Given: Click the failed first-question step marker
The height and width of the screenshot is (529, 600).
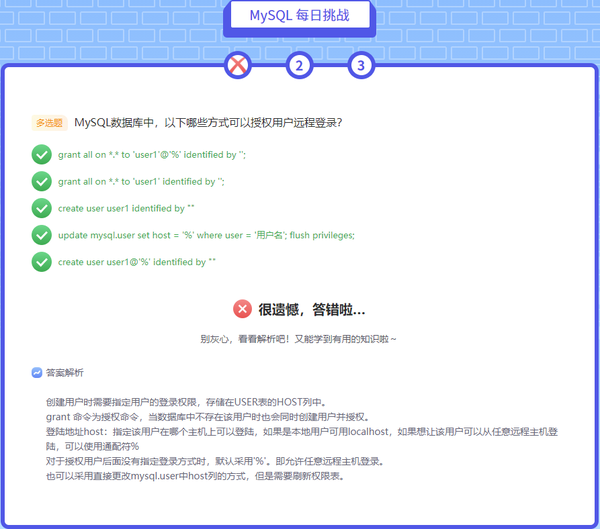Looking at the screenshot, I should (238, 65).
